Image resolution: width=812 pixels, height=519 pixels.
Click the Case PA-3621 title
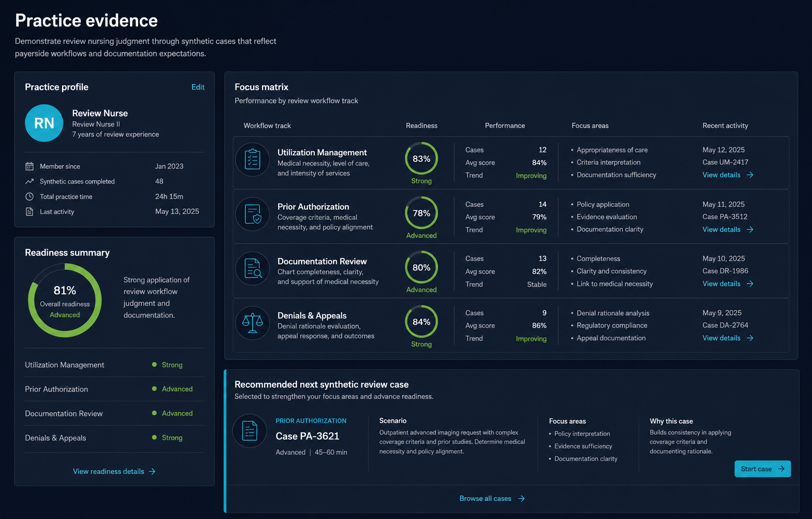pos(308,436)
